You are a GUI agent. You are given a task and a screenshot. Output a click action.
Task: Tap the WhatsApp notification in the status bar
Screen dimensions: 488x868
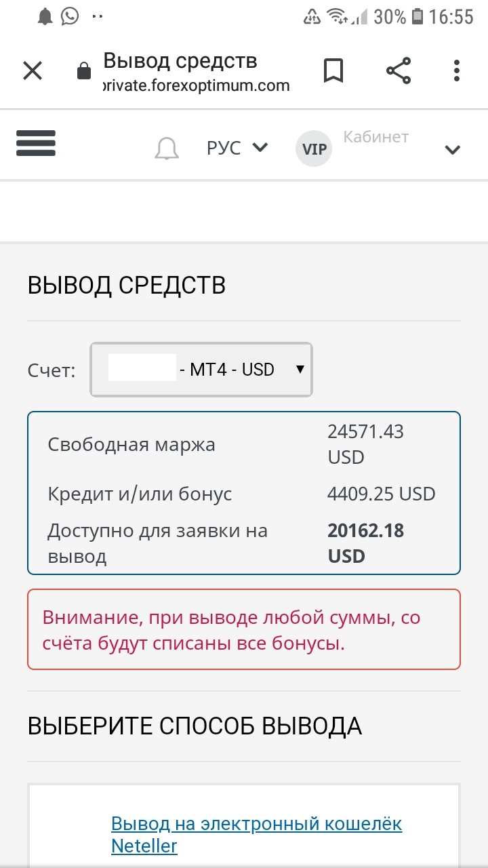[x=70, y=16]
